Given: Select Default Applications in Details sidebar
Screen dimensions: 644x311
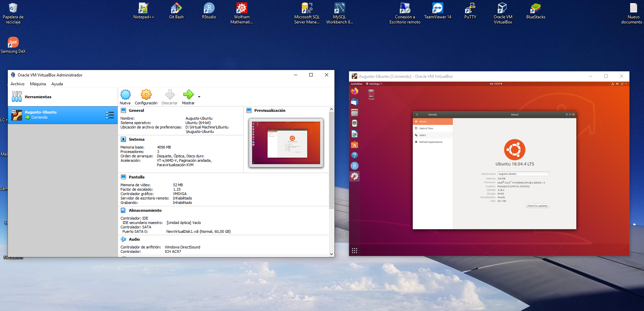Looking at the screenshot, I should point(433,142).
